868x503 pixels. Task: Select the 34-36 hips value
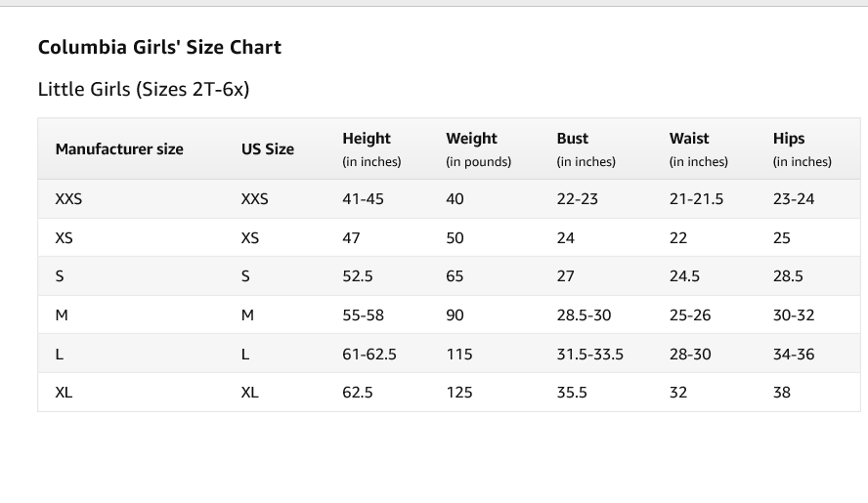[794, 355]
